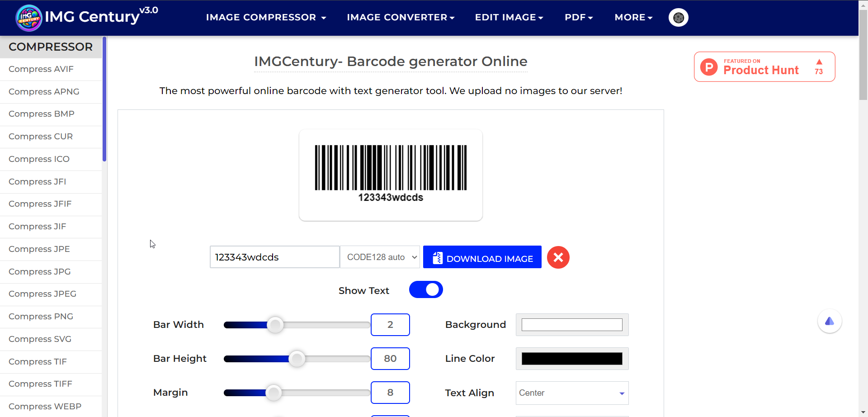The image size is (868, 417).
Task: Click the page vertical scrollbar thumb
Action: [x=863, y=55]
